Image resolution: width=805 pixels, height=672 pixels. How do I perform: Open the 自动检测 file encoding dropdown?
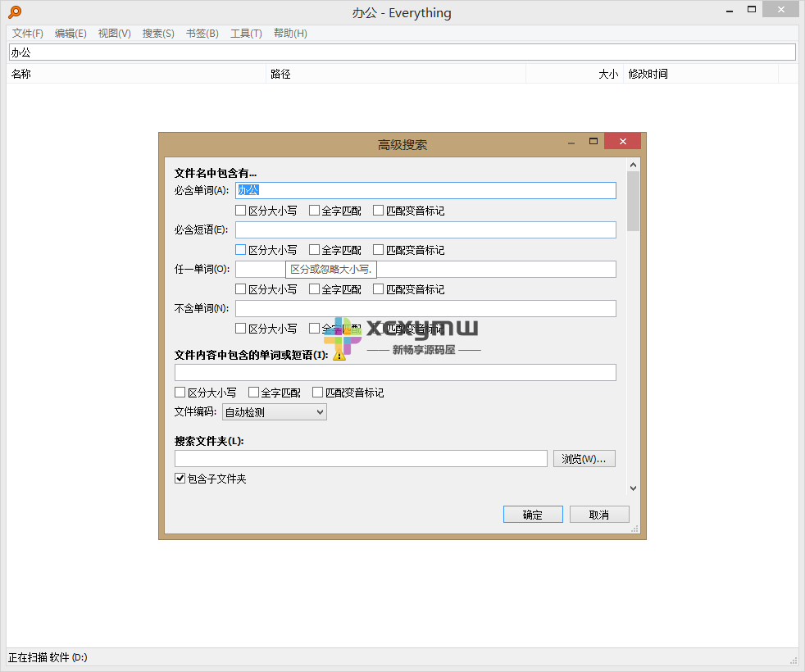(274, 411)
